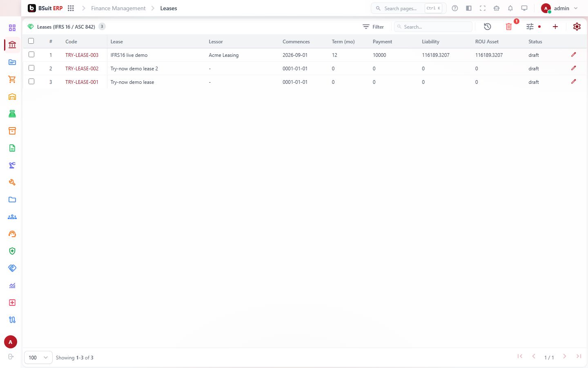588x368 pixels.
Task: Sort by the Liability column header
Action: (x=430, y=42)
